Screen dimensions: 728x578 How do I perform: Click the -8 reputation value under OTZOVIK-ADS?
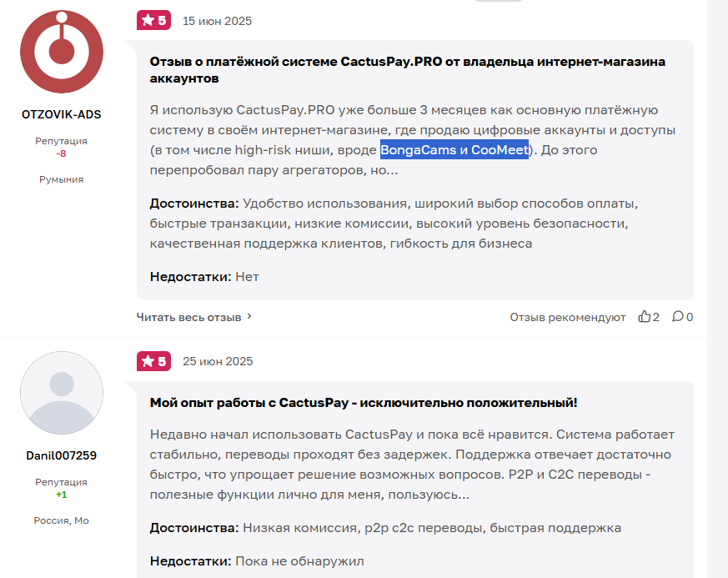pos(61,153)
